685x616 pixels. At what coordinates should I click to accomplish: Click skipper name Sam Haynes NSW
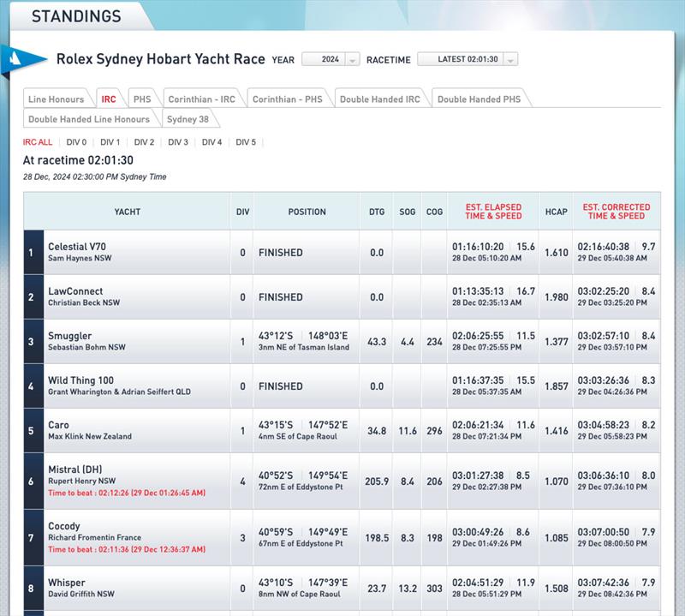tap(80, 258)
